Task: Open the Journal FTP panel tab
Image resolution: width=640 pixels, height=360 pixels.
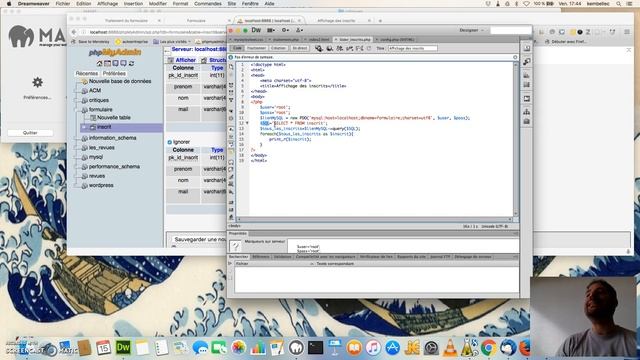Action: [x=440, y=257]
